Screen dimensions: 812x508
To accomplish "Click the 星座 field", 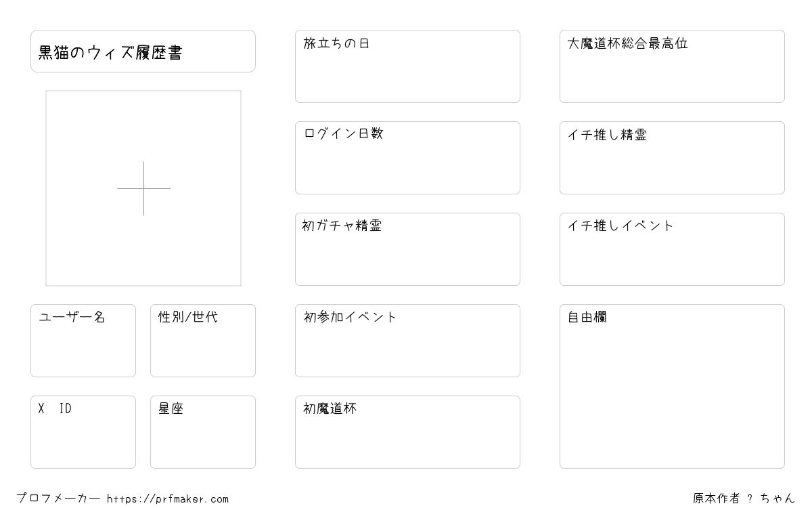I will 203,432.
